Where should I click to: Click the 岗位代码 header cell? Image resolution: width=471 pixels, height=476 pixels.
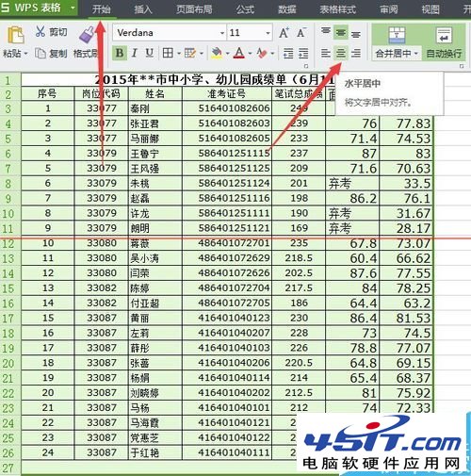click(101, 93)
